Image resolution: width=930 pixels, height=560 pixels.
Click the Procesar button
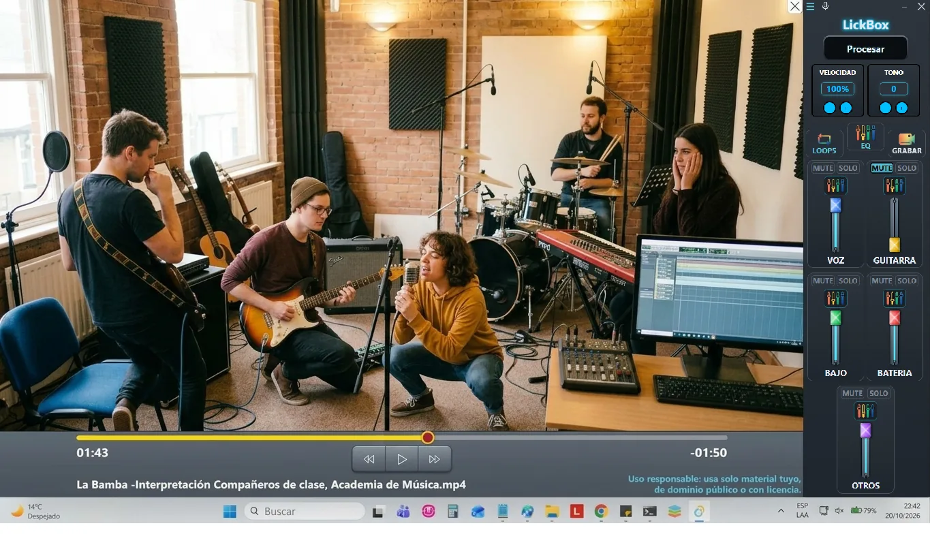865,49
